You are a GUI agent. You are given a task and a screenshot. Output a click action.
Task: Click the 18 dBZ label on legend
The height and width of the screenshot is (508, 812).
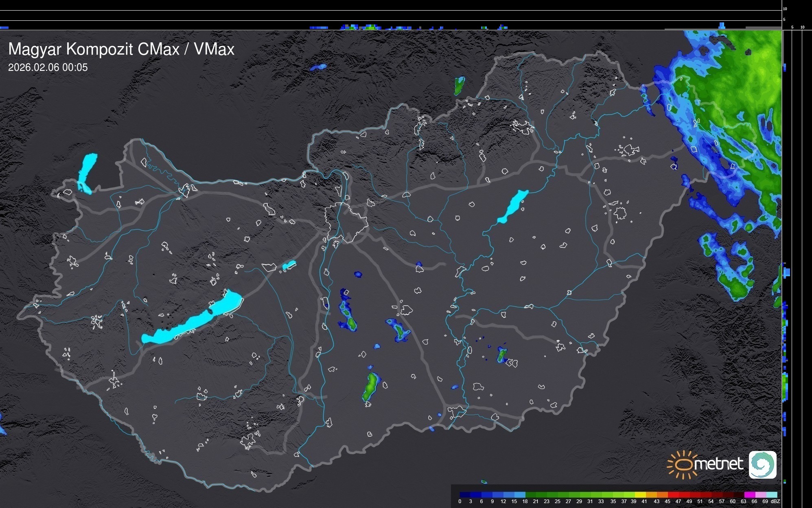pyautogui.click(x=525, y=501)
